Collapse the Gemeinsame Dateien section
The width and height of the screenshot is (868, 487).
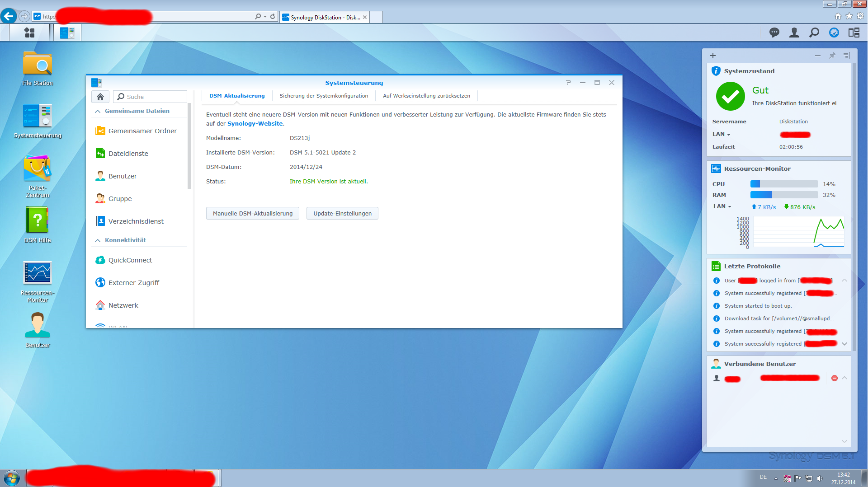[x=98, y=111]
